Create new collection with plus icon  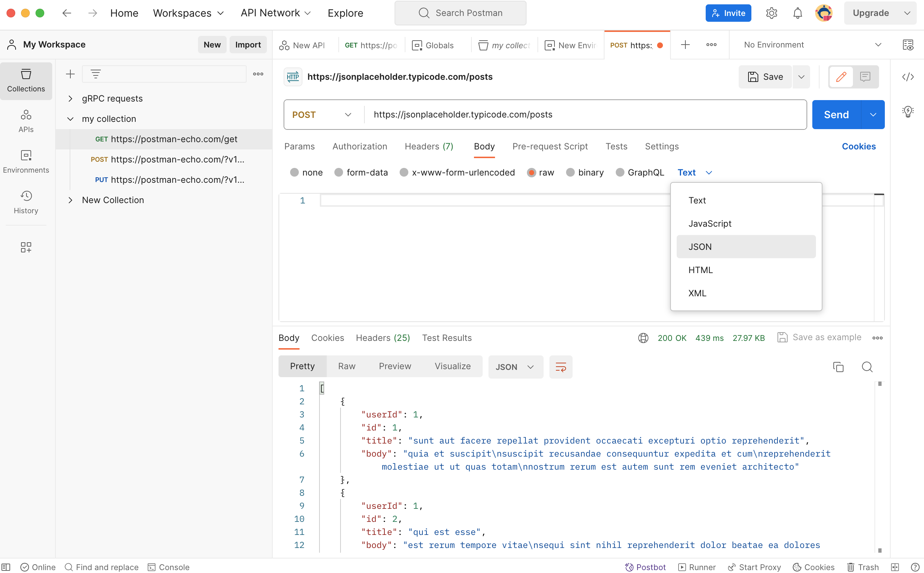click(x=70, y=74)
